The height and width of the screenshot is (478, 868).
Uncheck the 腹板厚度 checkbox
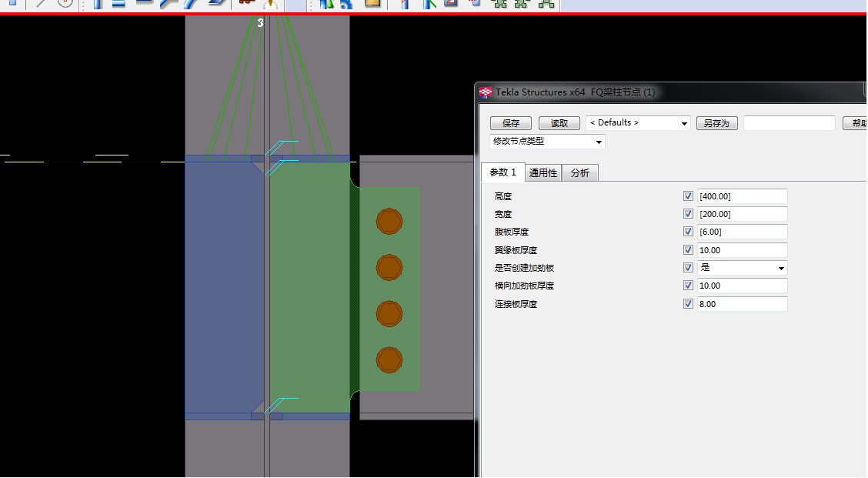(688, 232)
